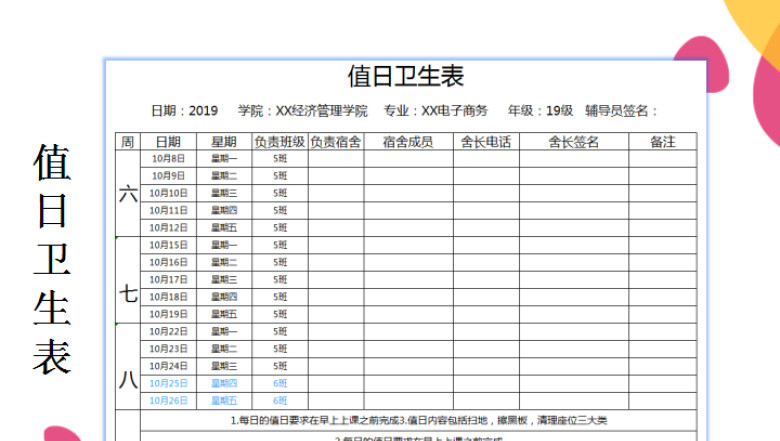Click 5班 in the 10月24日 row
Image resolution: width=780 pixels, height=441 pixels.
click(x=280, y=366)
